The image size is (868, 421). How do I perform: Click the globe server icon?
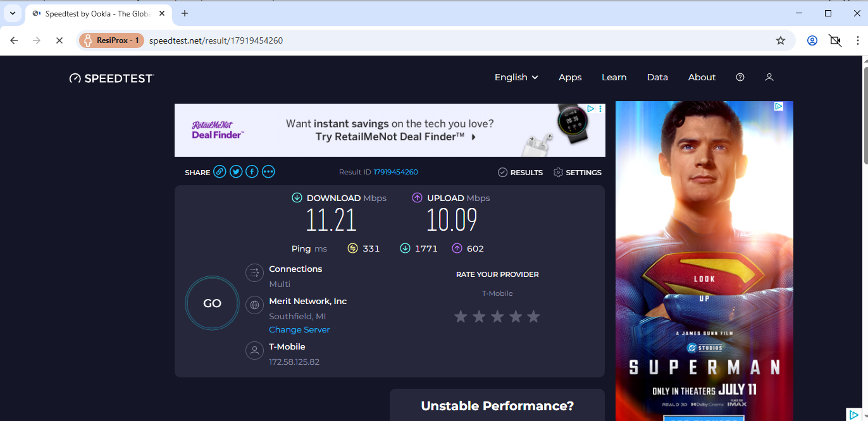254,305
